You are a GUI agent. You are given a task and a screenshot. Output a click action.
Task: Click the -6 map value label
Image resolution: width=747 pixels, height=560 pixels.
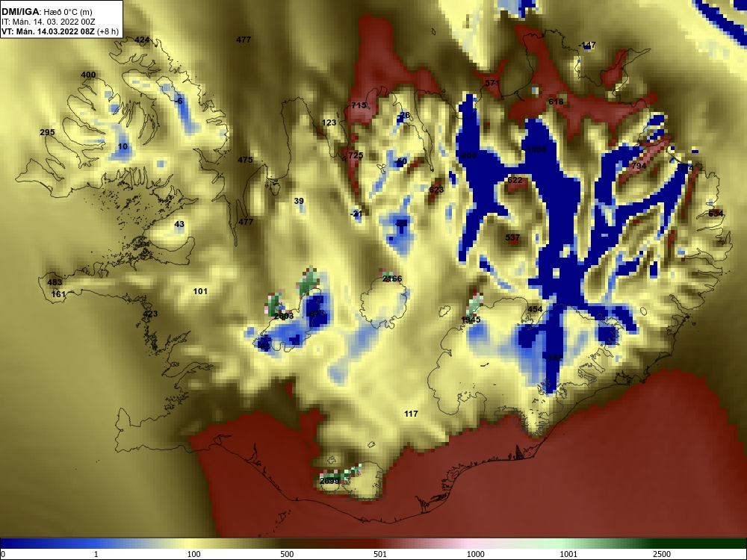point(179,101)
